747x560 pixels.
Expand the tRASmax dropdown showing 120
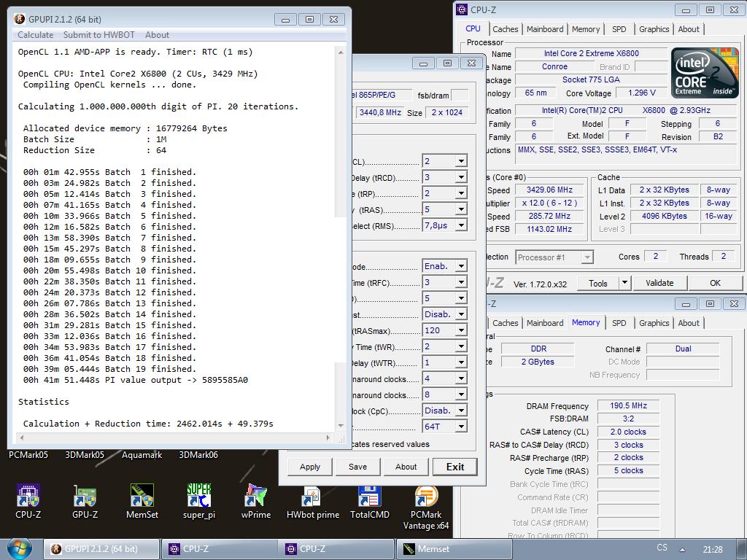point(461,330)
